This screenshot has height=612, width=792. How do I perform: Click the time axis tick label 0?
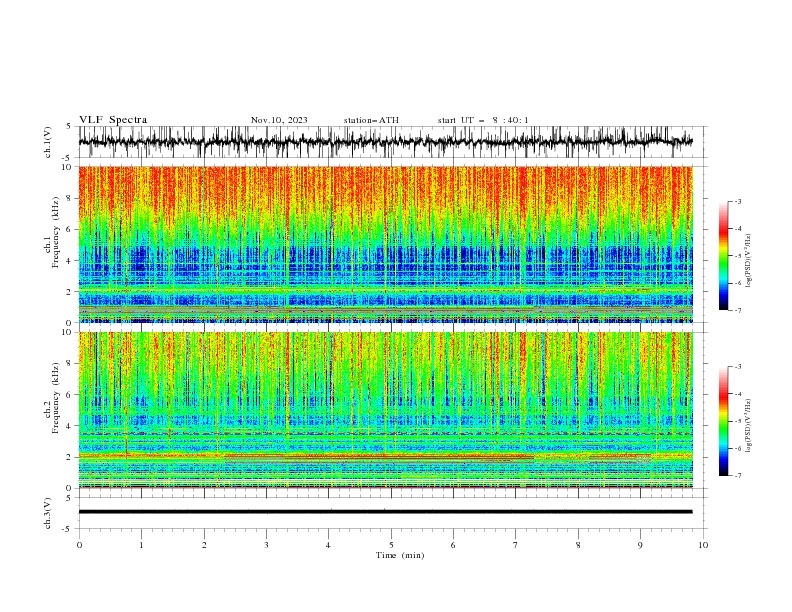(79, 545)
